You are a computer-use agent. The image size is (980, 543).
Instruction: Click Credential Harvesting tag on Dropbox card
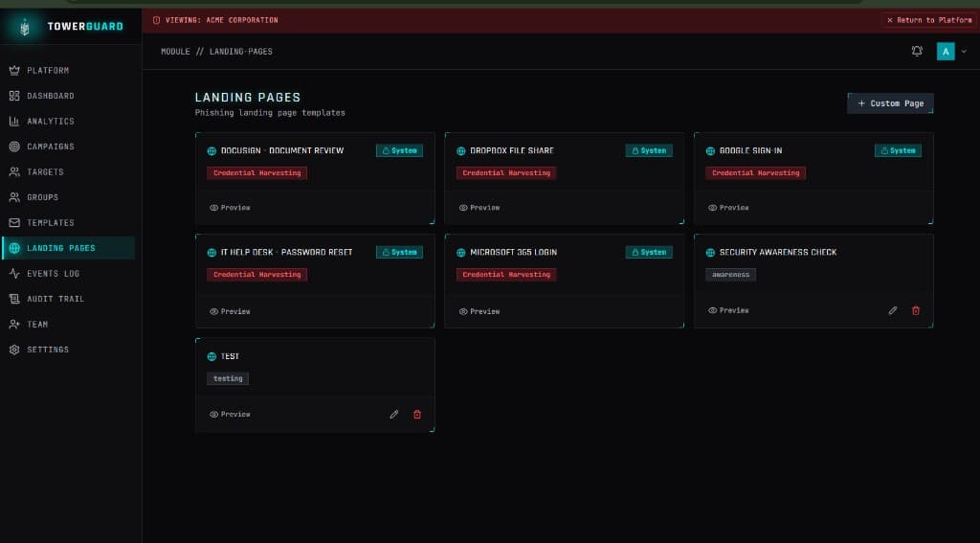click(506, 173)
